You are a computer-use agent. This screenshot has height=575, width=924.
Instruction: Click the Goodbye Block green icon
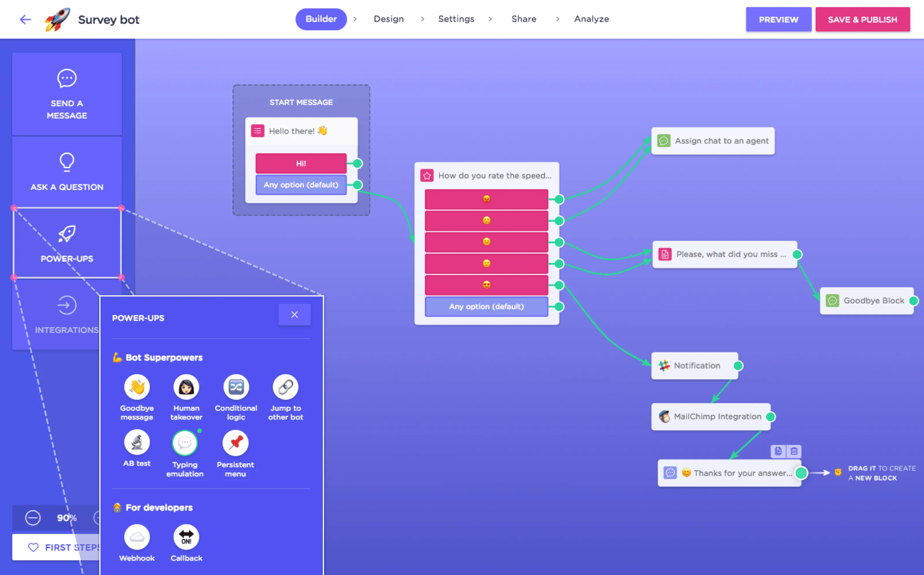coord(832,301)
